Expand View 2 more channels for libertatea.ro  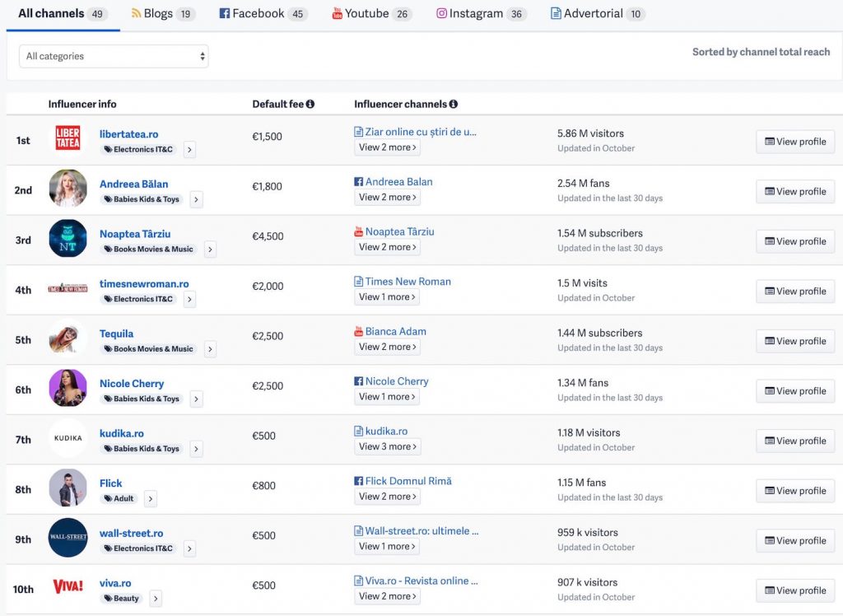pyautogui.click(x=388, y=147)
